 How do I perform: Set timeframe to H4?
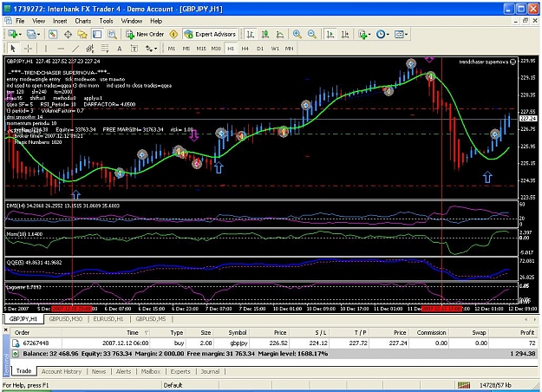click(245, 49)
